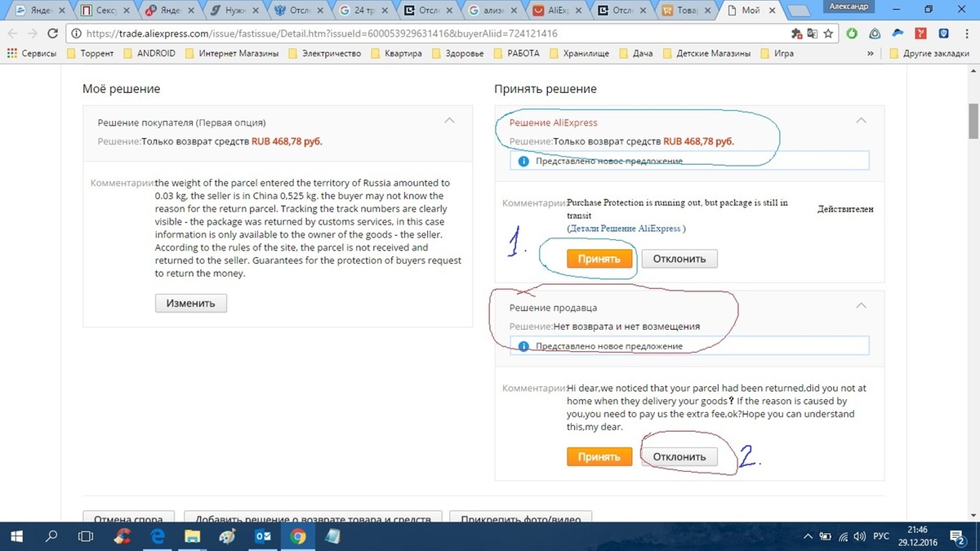Image resolution: width=980 pixels, height=551 pixels.
Task: Accept the AliExpress decision with Принять
Action: click(x=599, y=259)
